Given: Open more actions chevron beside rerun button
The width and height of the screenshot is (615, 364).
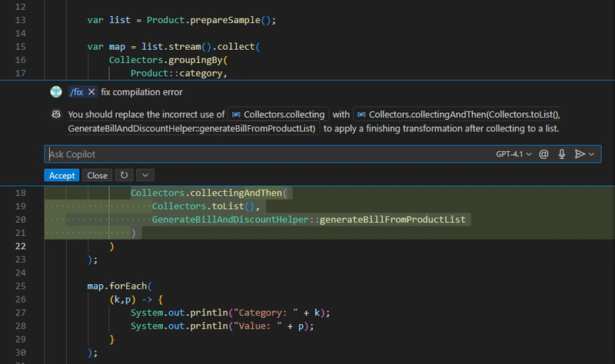Looking at the screenshot, I should pos(145,175).
